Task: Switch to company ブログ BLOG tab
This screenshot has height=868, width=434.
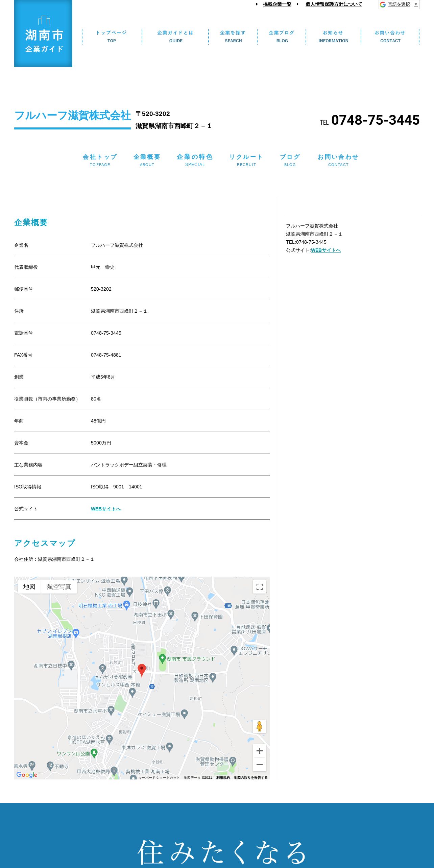Action: 290,160
